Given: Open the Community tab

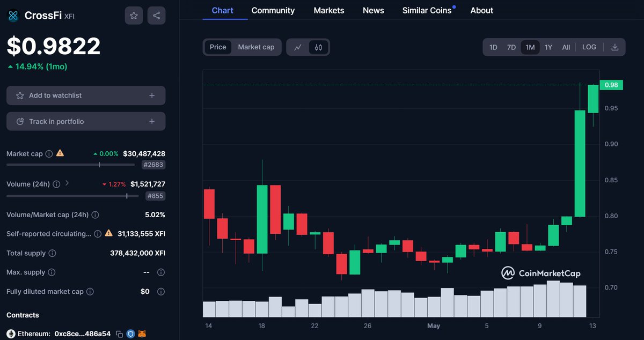Looking at the screenshot, I should pyautogui.click(x=273, y=10).
